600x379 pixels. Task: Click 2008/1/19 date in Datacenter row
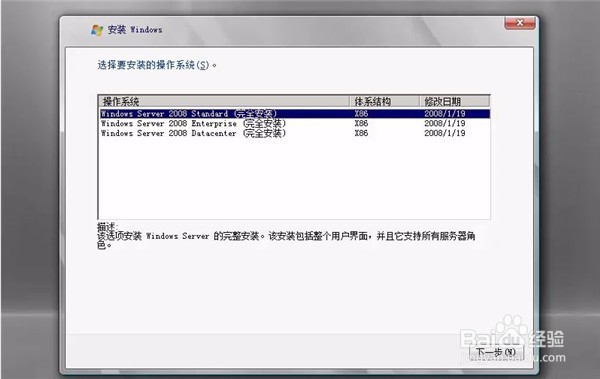445,133
